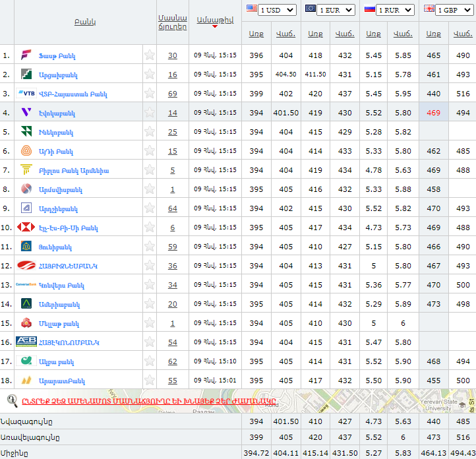Screen dimensions: 476x459
Task: Click the ID Bank orange logo
Action: point(26,150)
